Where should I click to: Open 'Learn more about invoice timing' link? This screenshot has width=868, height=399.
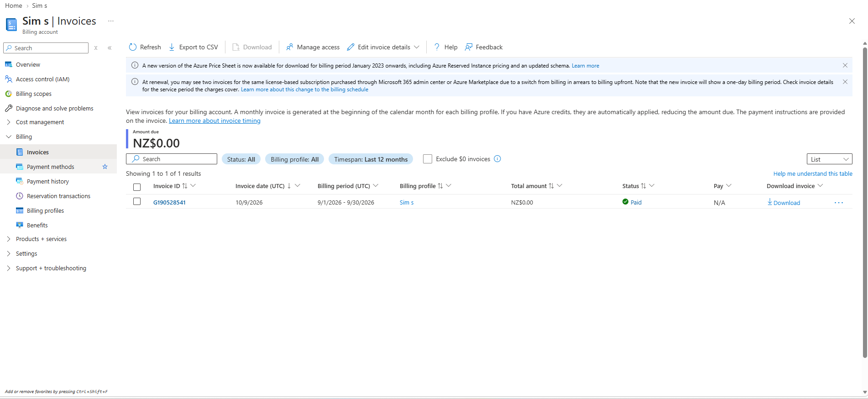(214, 121)
